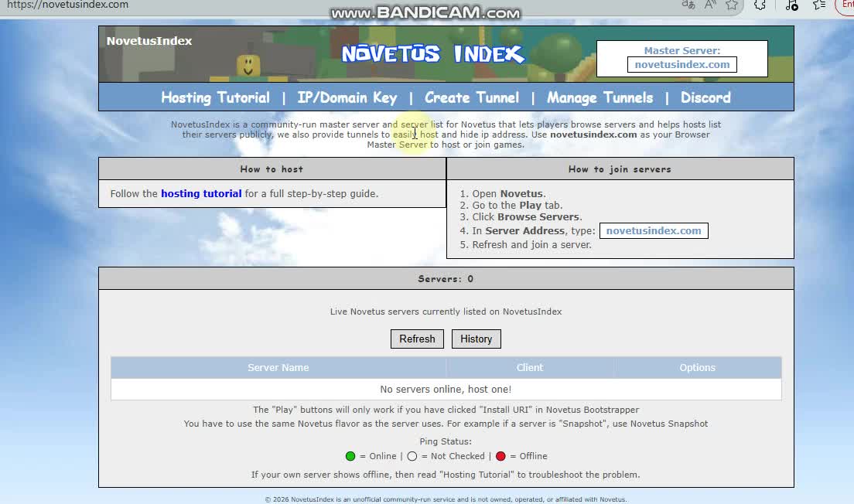The image size is (854, 504).
Task: Follow the hosting tutorial link
Action: 201,193
